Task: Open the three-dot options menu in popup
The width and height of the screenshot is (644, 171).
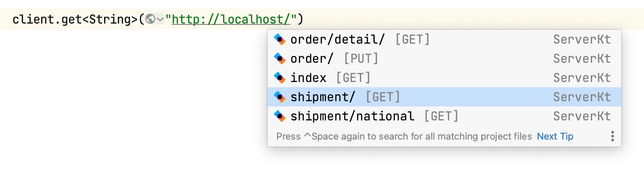Action: (x=612, y=137)
